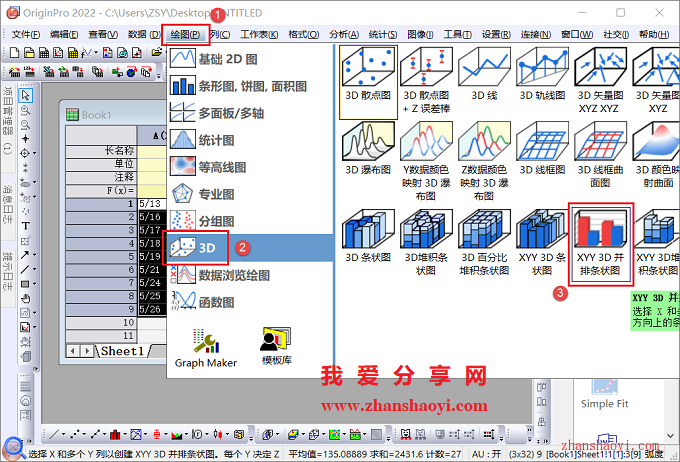Open the 等高线图 contour category
Image resolution: width=680 pixels, height=462 pixels.
[x=250, y=167]
